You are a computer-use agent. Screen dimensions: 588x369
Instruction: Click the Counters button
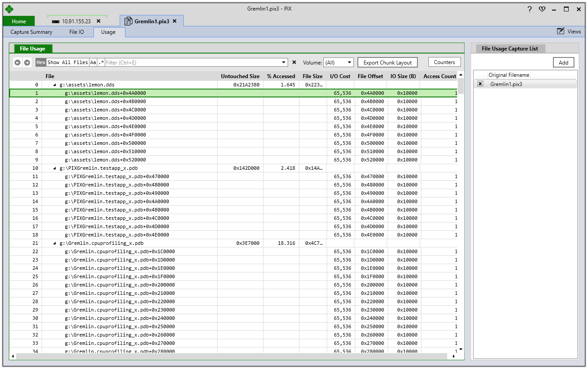445,62
